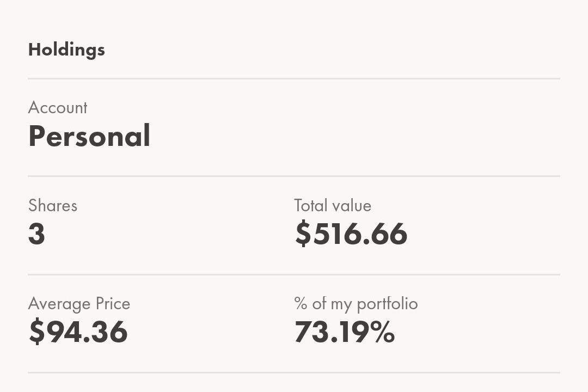Click the dollar sign in $516.66
Screen dimensions: 588x392
point(303,234)
